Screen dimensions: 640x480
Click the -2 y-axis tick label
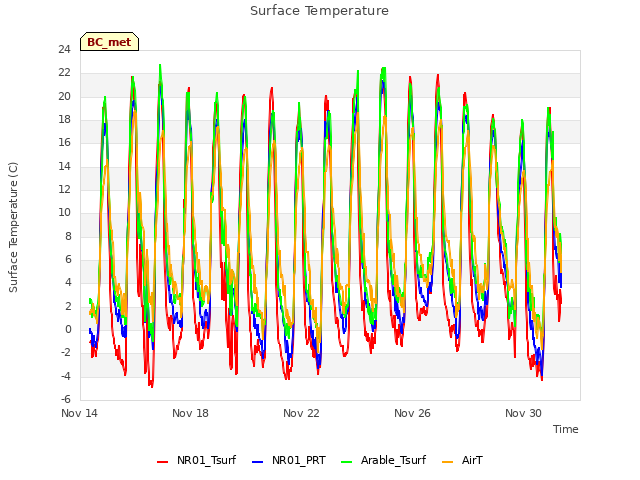tap(66, 353)
